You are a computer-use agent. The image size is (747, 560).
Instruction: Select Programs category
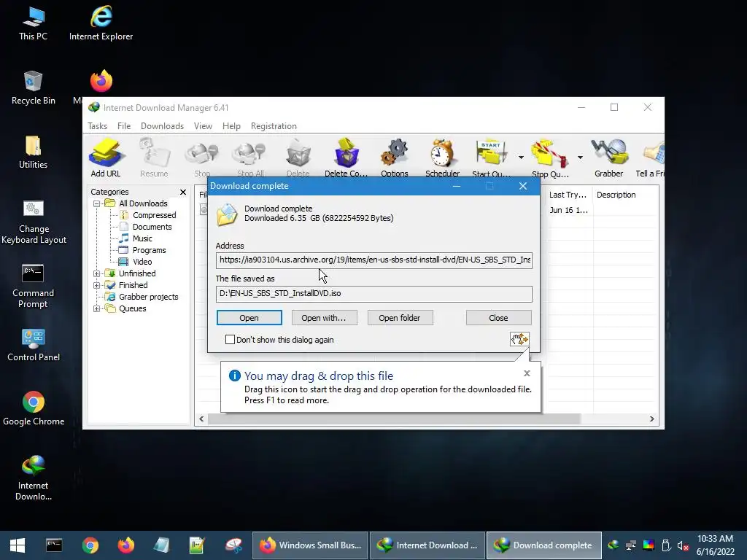pos(149,251)
